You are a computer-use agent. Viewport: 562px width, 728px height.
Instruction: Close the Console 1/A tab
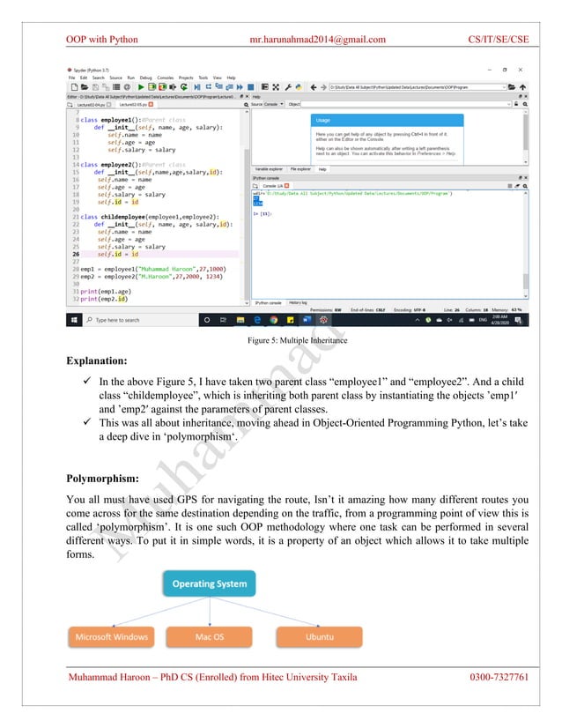click(287, 186)
